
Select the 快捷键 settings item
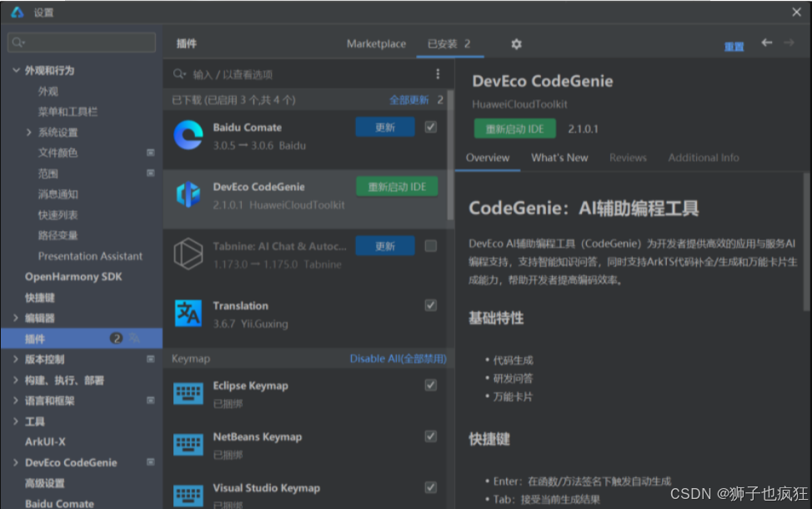click(x=40, y=297)
